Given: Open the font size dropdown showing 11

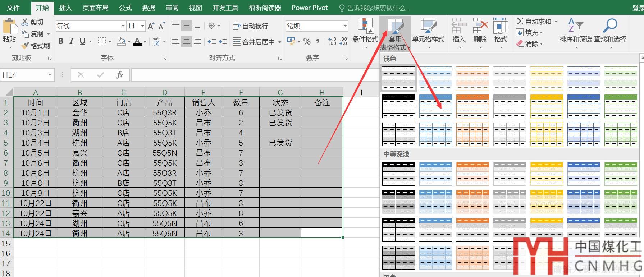Looking at the screenshot, I should 142,26.
